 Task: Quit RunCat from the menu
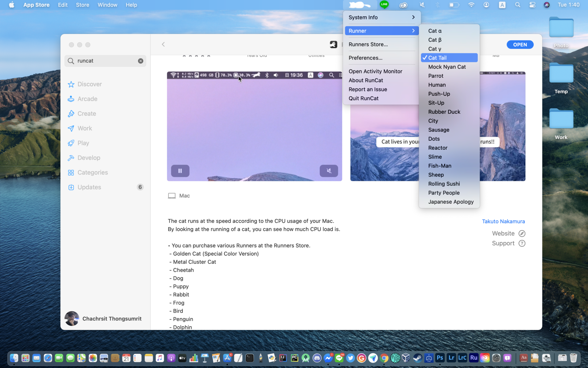point(382,98)
